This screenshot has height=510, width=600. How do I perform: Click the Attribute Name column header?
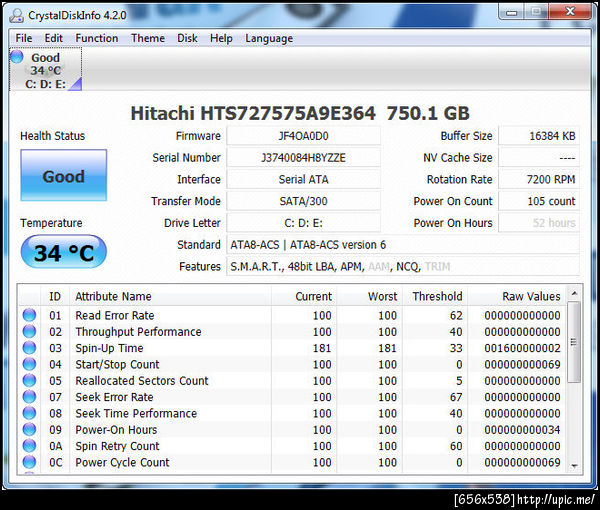click(x=170, y=297)
